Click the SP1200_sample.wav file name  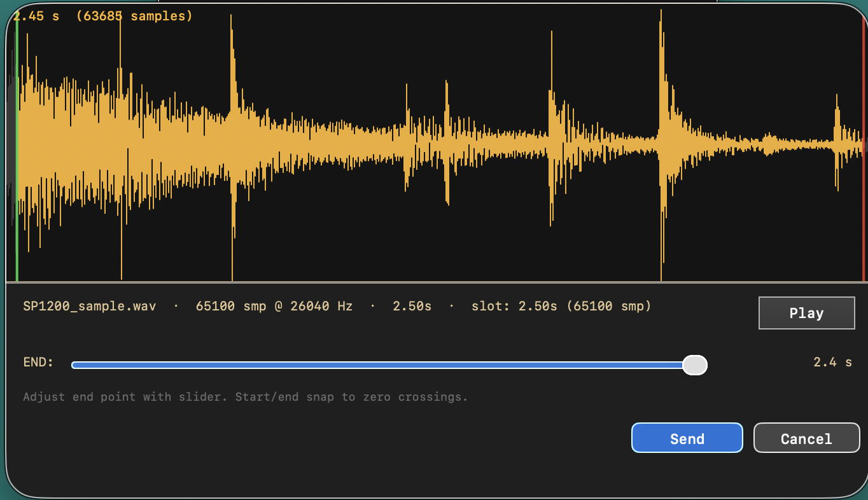(90, 306)
